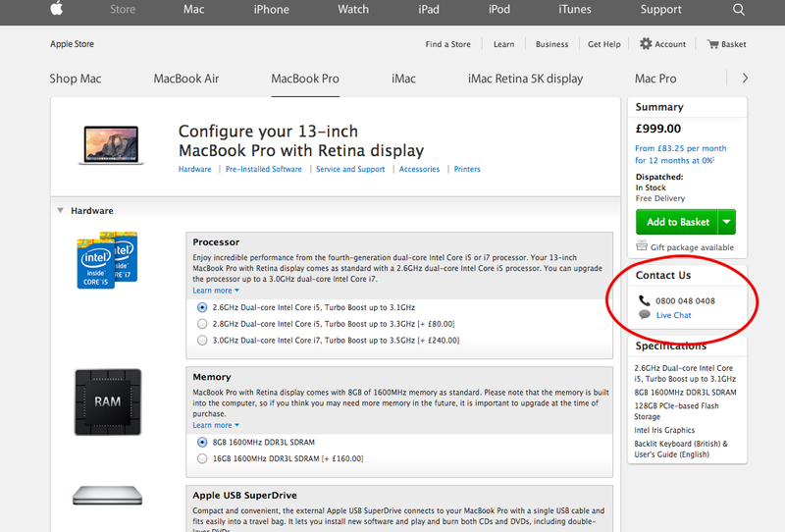Image resolution: width=785 pixels, height=532 pixels.
Task: Select 8GB 1600MHz DDR3L SDRAM radio
Action: coord(202,442)
